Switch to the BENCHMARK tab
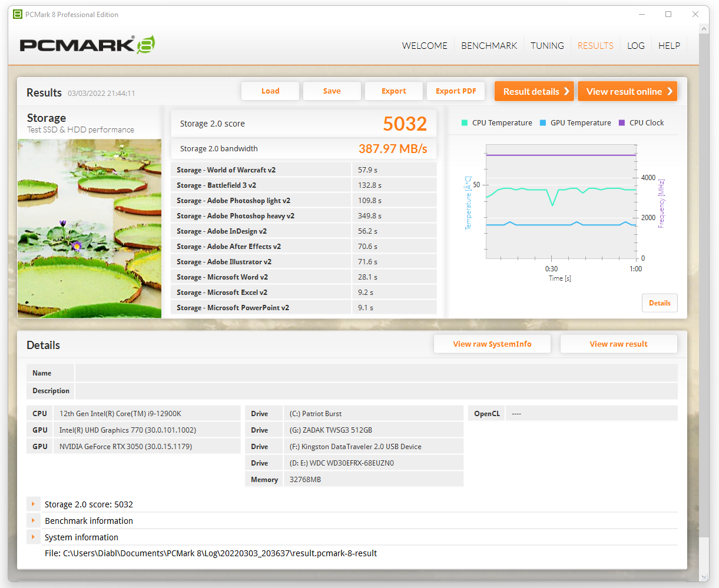This screenshot has height=588, width=719. 489,45
